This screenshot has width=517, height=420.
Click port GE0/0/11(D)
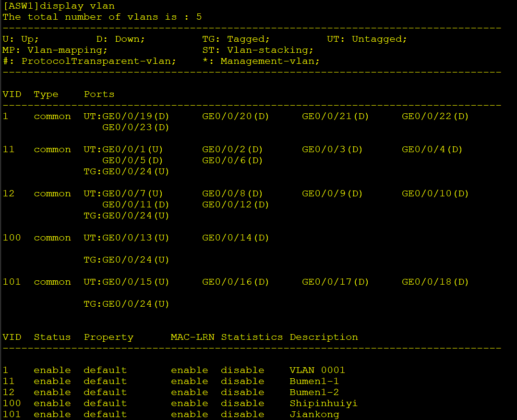coord(135,205)
